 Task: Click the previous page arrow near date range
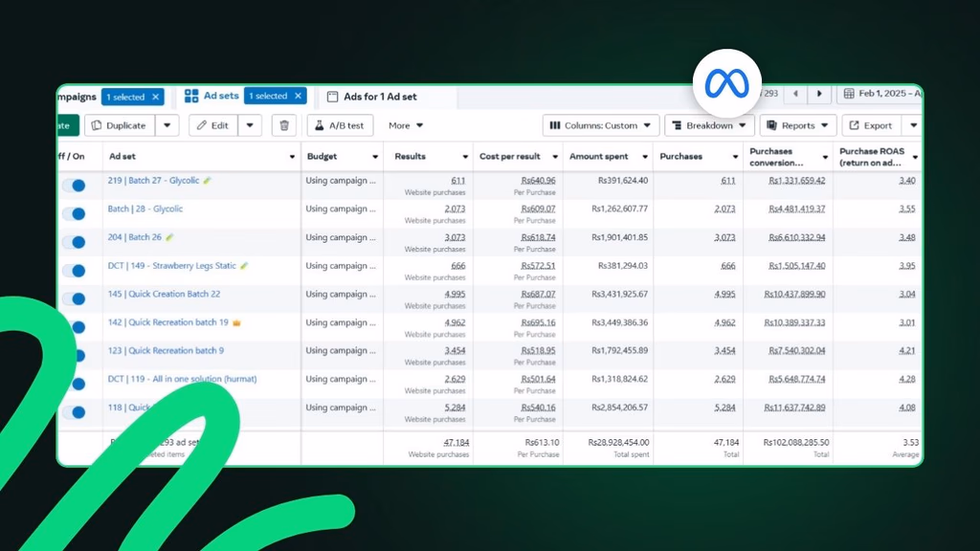click(x=794, y=94)
